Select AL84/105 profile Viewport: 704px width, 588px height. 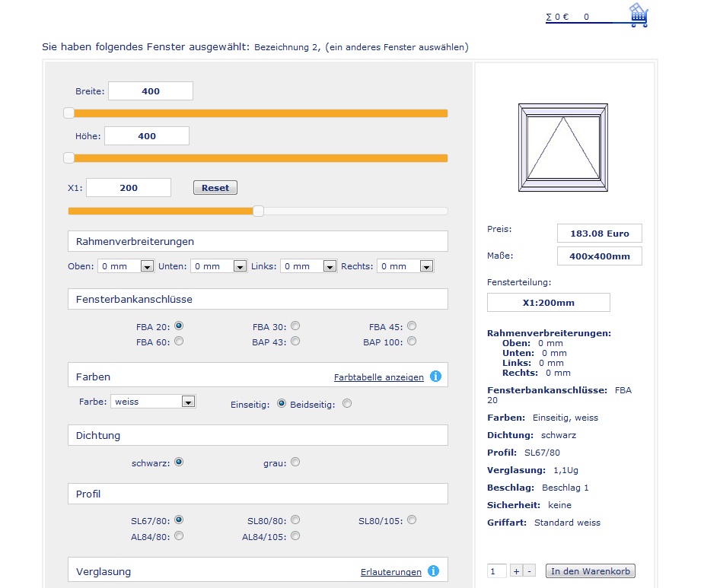click(x=295, y=536)
